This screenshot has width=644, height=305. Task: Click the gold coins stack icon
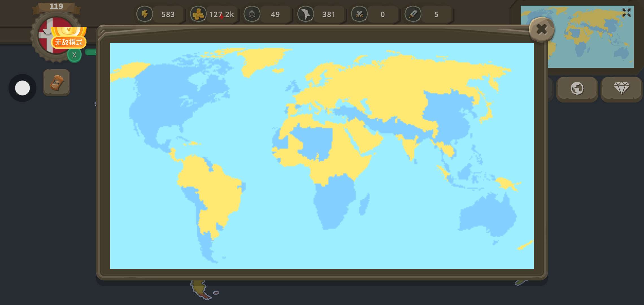coord(198,14)
